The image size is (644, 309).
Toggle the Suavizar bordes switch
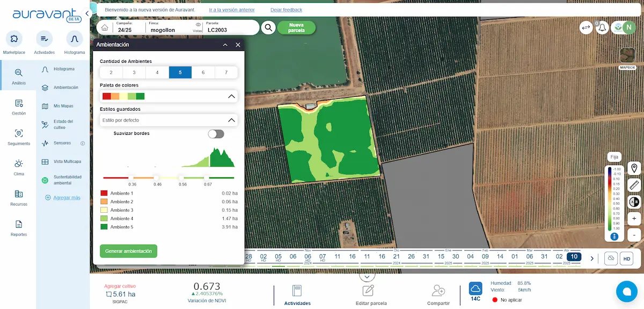(x=216, y=134)
